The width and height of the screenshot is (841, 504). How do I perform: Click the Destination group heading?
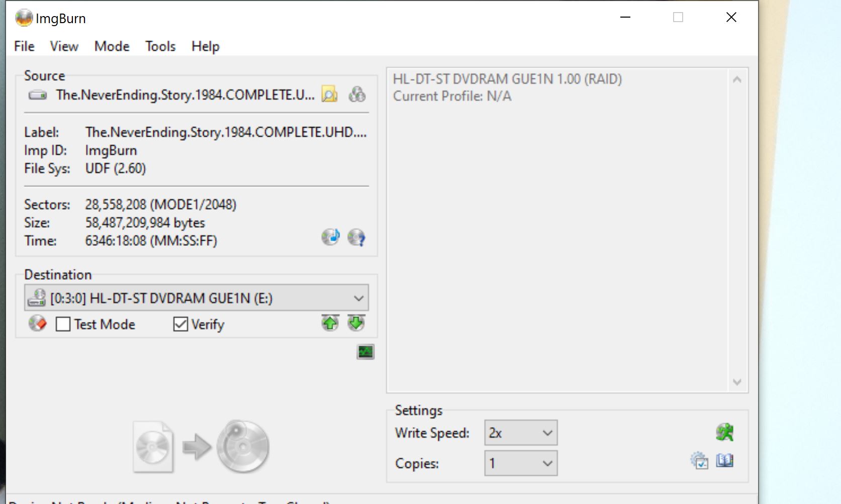tap(58, 274)
